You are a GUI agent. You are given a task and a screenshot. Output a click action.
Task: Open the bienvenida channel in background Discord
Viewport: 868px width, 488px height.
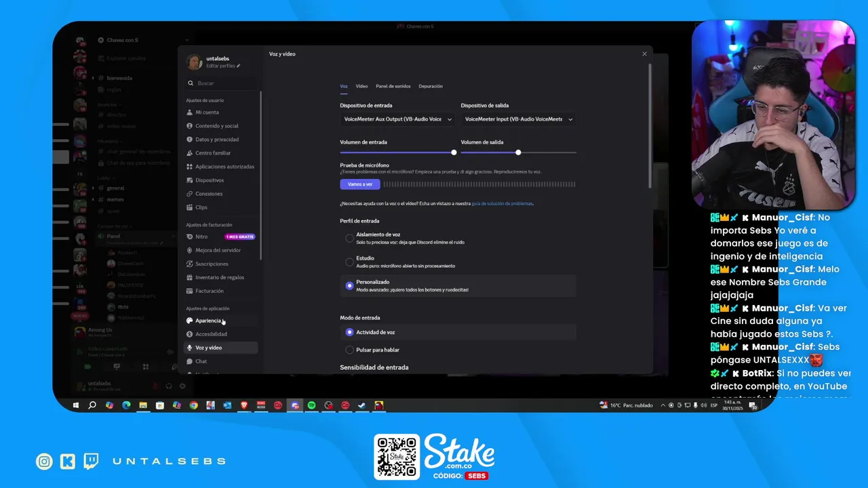point(119,78)
